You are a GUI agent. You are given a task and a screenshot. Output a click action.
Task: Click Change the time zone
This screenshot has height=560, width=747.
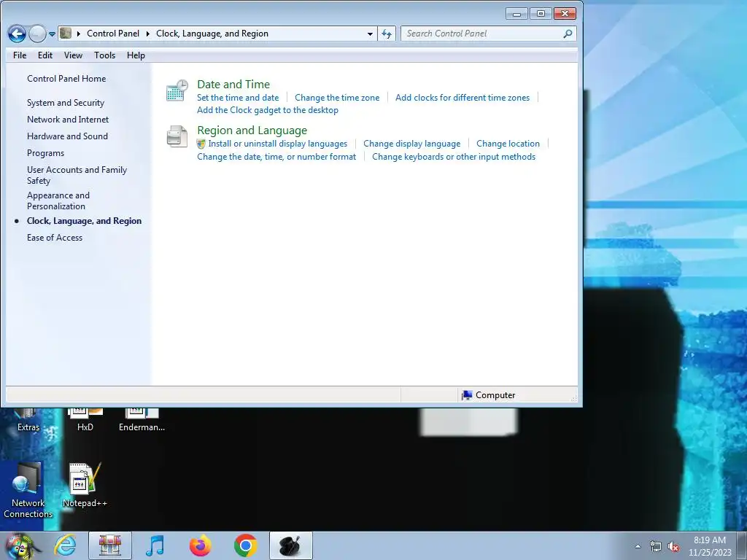(337, 98)
